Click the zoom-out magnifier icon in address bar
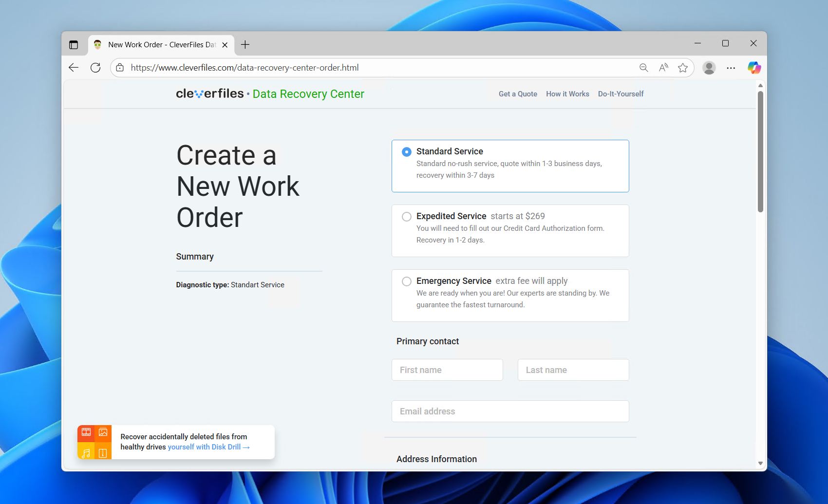Image resolution: width=828 pixels, height=504 pixels. pos(643,68)
